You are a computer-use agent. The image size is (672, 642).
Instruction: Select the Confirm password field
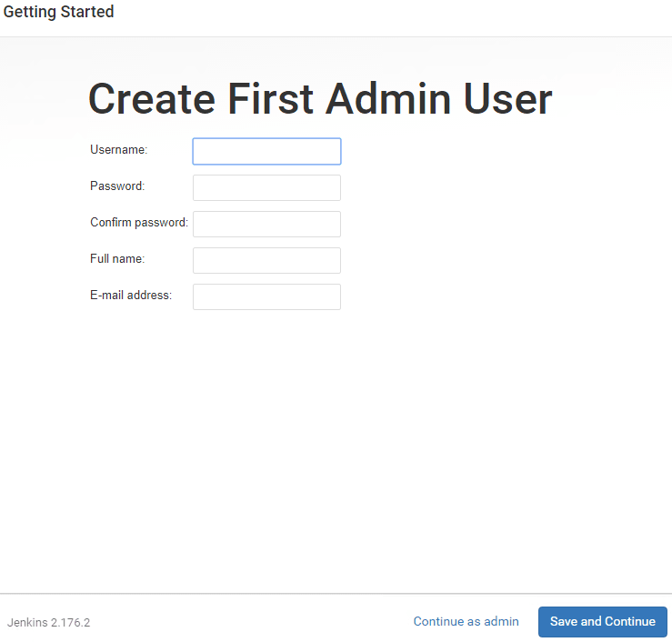266,224
